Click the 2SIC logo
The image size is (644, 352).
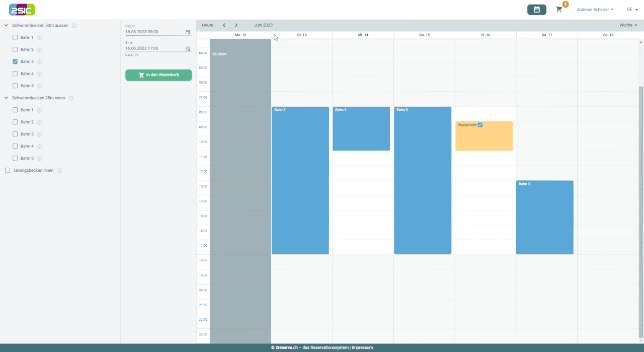pyautogui.click(x=22, y=9)
